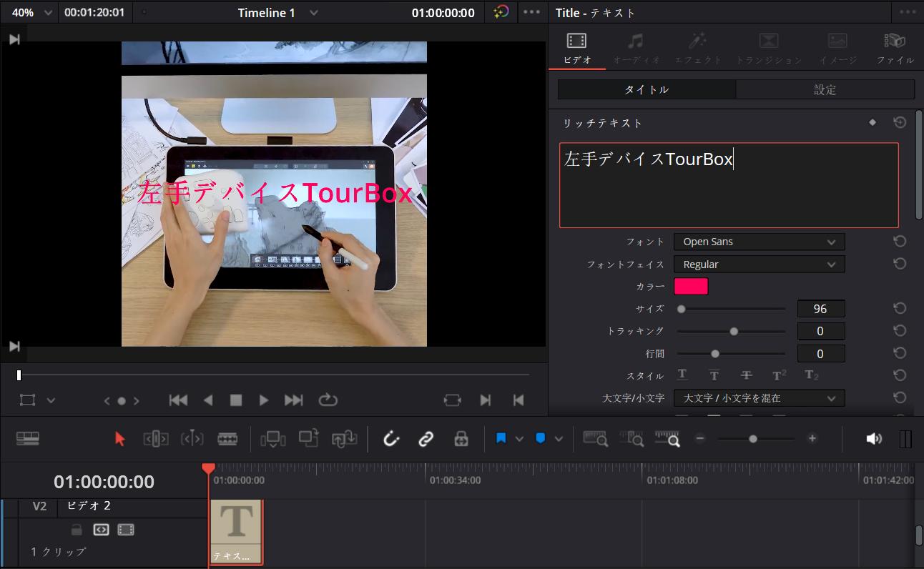Click the speaker volume icon
The width and height of the screenshot is (924, 569).
(x=874, y=439)
